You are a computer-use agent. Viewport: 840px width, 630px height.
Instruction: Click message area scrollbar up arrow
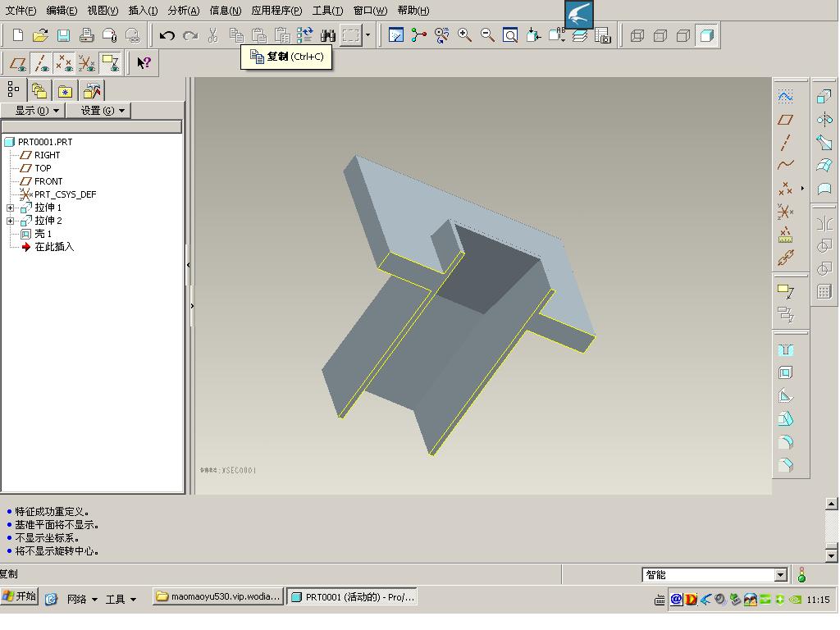point(832,504)
